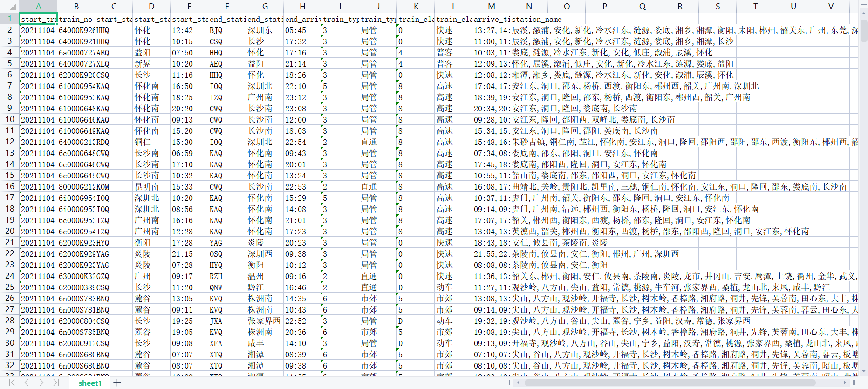868x389 pixels.
Task: Select cell '09:38' in row 32
Action: pos(302,366)
